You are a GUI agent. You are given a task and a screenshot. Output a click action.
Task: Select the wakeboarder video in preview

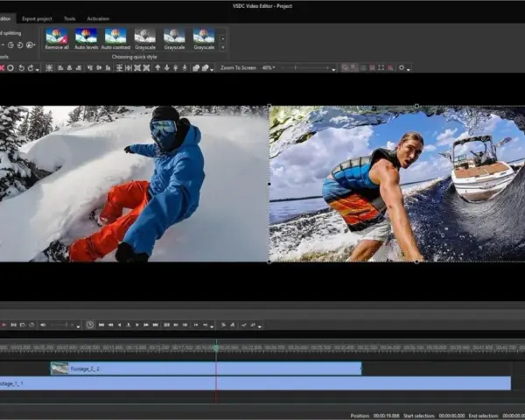pyautogui.click(x=397, y=184)
